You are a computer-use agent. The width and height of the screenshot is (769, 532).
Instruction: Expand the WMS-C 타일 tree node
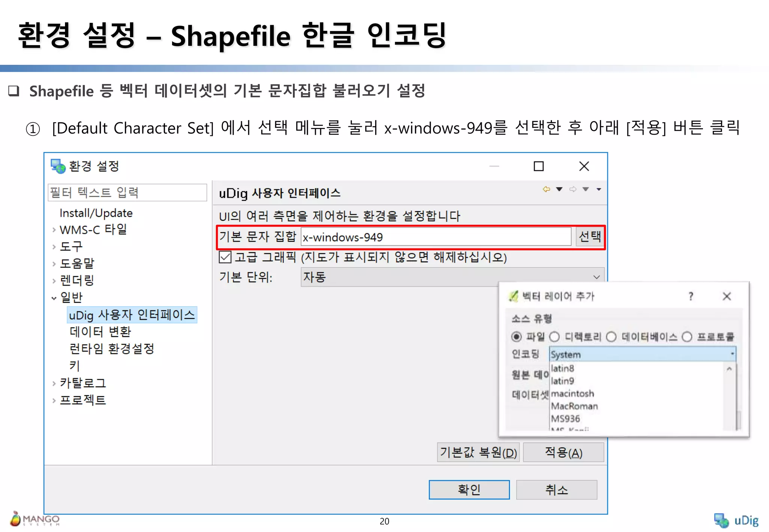(x=54, y=230)
